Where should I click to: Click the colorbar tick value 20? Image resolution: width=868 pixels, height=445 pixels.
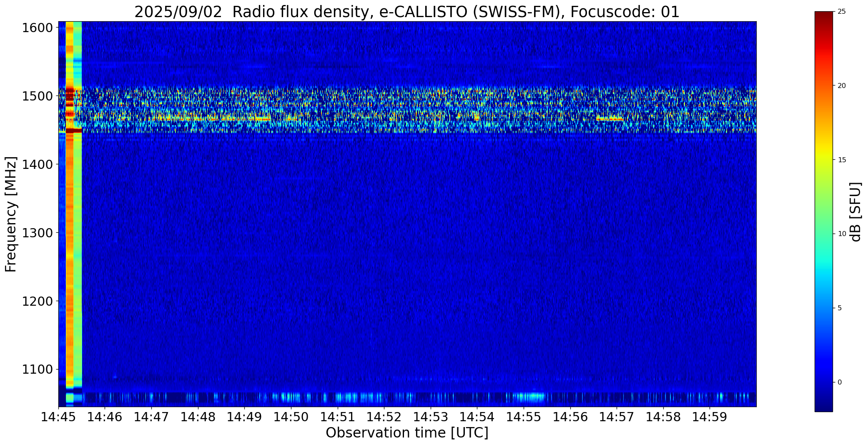pyautogui.click(x=841, y=86)
